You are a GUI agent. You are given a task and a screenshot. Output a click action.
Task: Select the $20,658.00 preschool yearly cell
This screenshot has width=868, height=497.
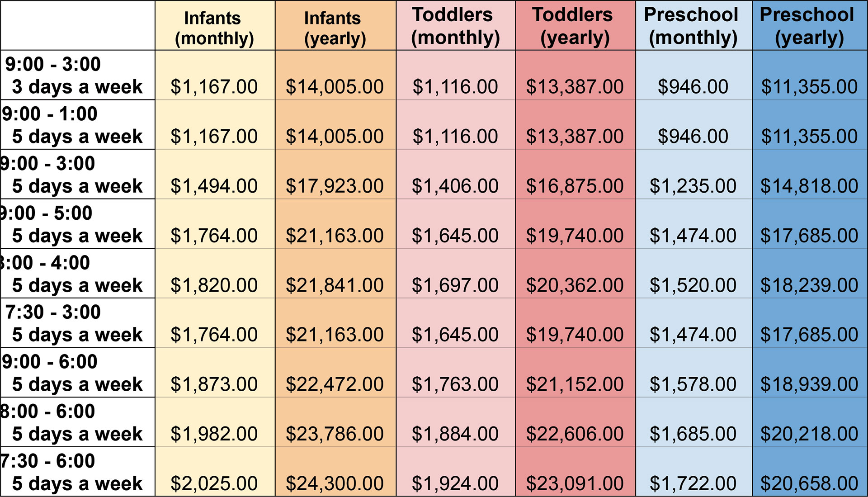[809, 483]
